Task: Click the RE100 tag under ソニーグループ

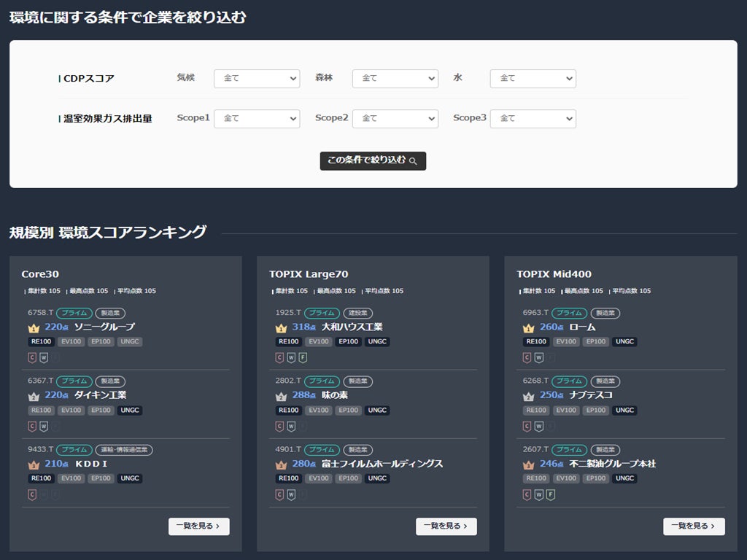Action: click(x=41, y=341)
